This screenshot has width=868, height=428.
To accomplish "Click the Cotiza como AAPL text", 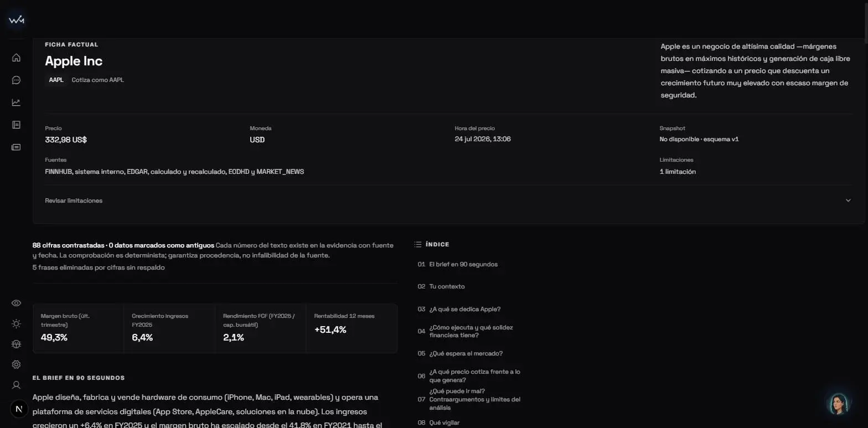I will (x=98, y=80).
